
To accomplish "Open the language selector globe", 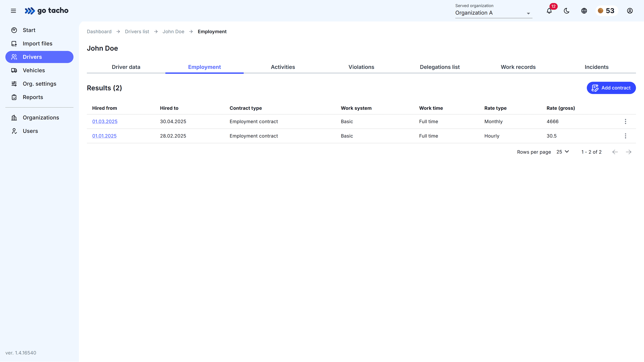I will (584, 11).
